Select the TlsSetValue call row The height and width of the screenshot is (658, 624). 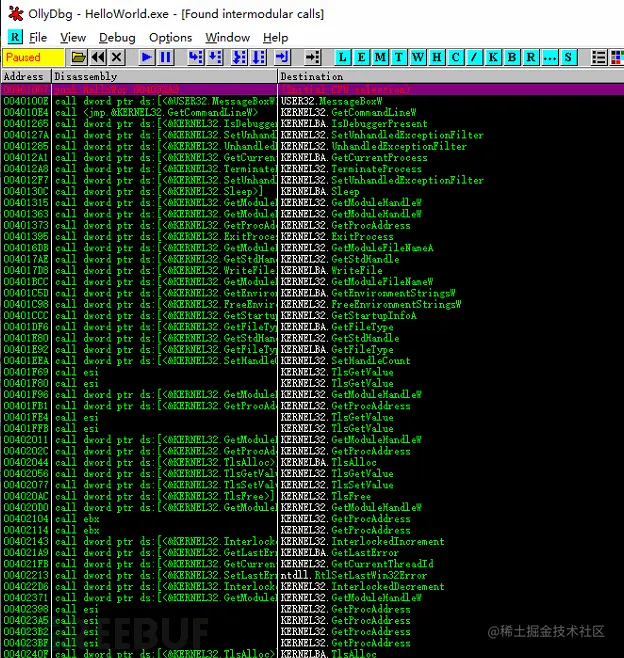point(313,485)
